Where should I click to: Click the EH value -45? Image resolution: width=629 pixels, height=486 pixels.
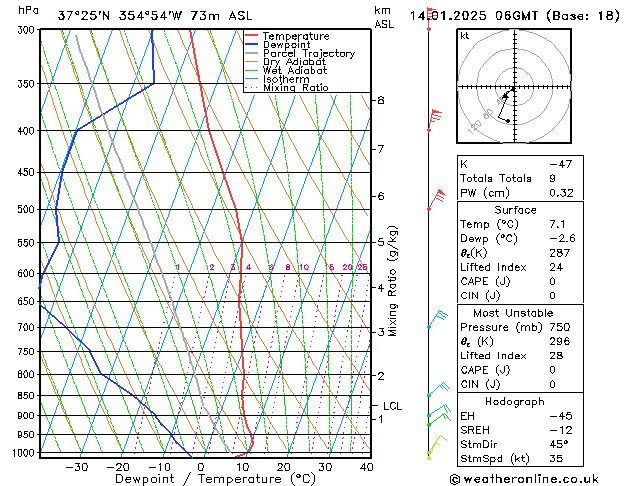coord(560,416)
